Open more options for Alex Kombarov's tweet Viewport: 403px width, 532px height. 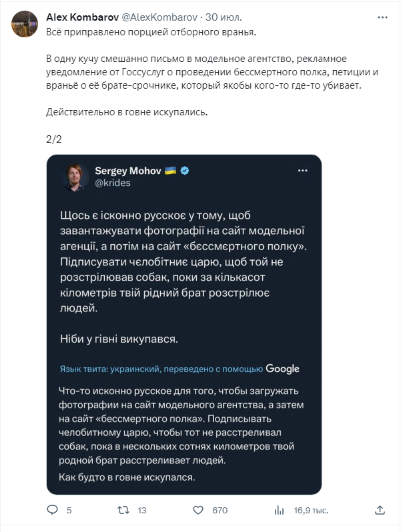point(379,16)
